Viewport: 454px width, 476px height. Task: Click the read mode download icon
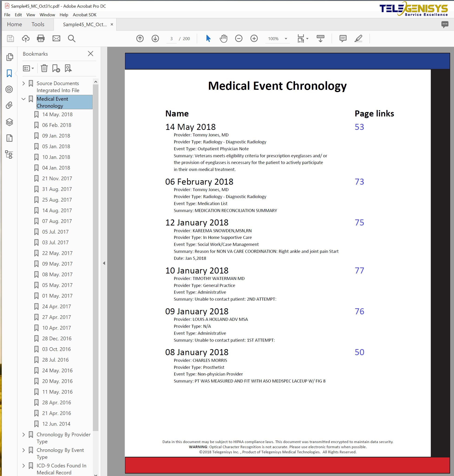(x=320, y=39)
